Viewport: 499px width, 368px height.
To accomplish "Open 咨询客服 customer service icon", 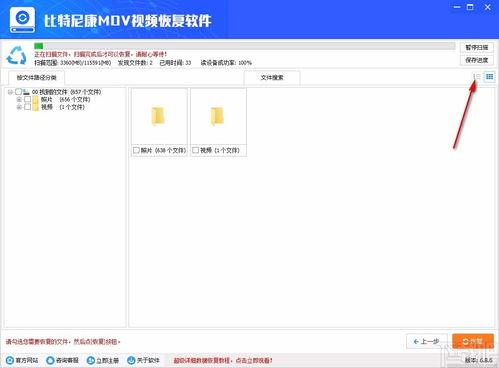I will click(50, 360).
